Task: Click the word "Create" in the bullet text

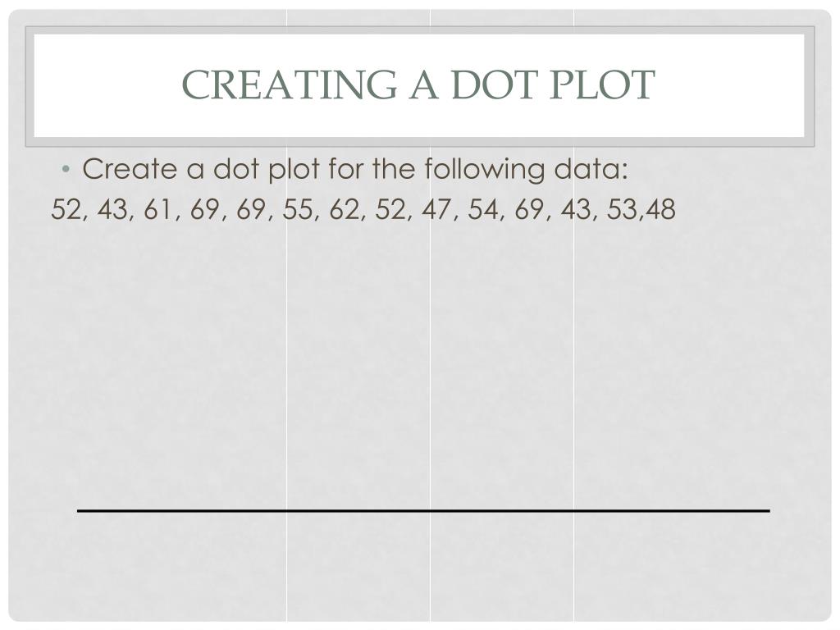Action: 131,170
